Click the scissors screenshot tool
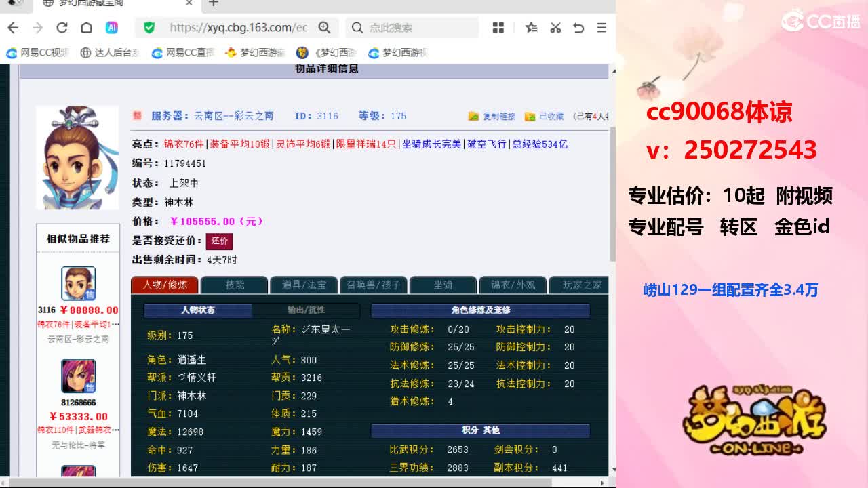The height and width of the screenshot is (488, 868). point(555,28)
